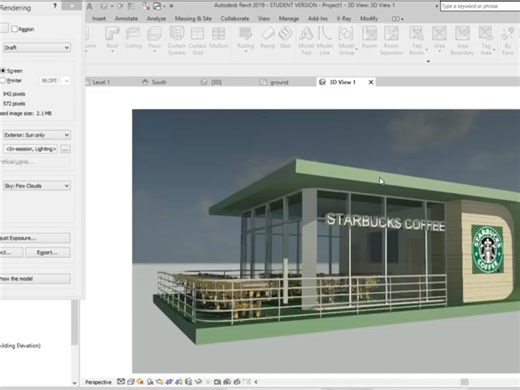Image resolution: width=520 pixels, height=390 pixels.
Task: Click the Switch Windows icon in quick access toolbar
Action: (157, 6)
